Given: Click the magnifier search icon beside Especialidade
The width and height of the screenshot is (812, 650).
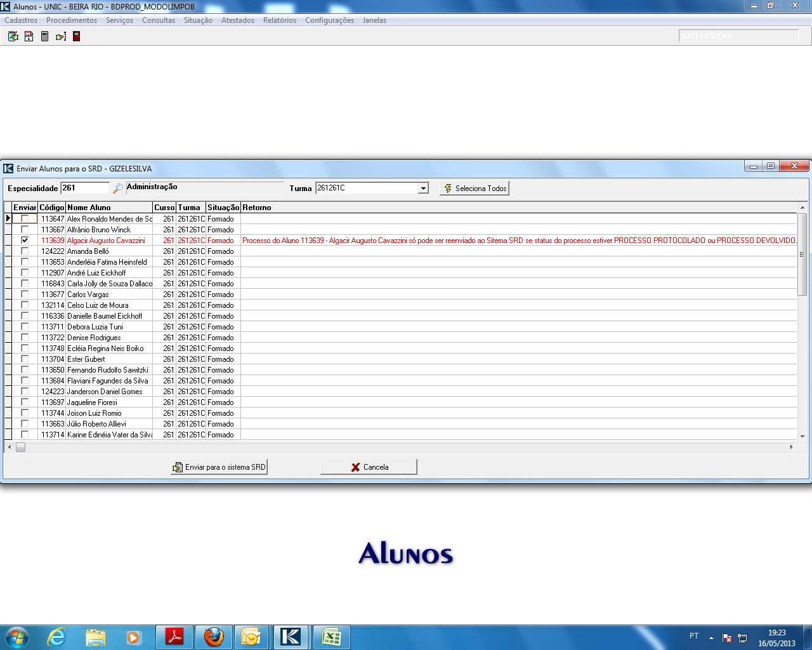Looking at the screenshot, I should [117, 189].
